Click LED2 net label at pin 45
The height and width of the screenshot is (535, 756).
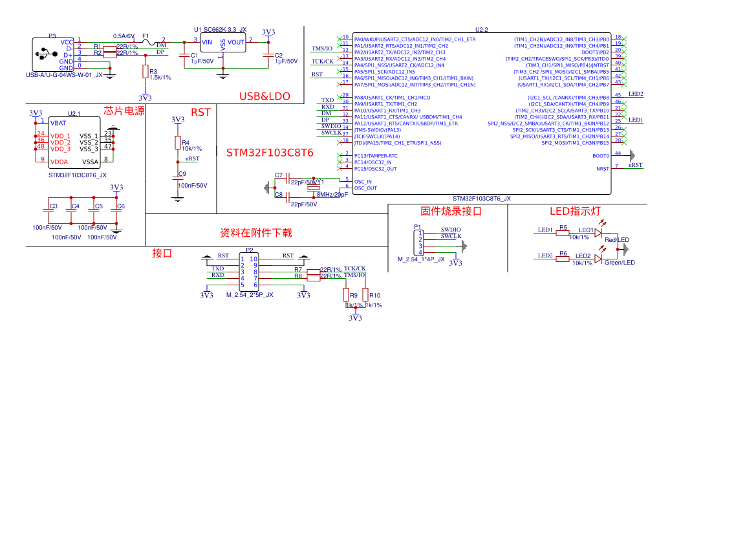[x=636, y=94]
